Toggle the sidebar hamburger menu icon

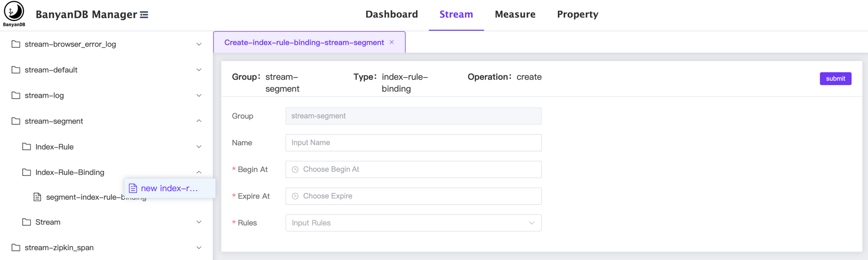pyautogui.click(x=144, y=15)
